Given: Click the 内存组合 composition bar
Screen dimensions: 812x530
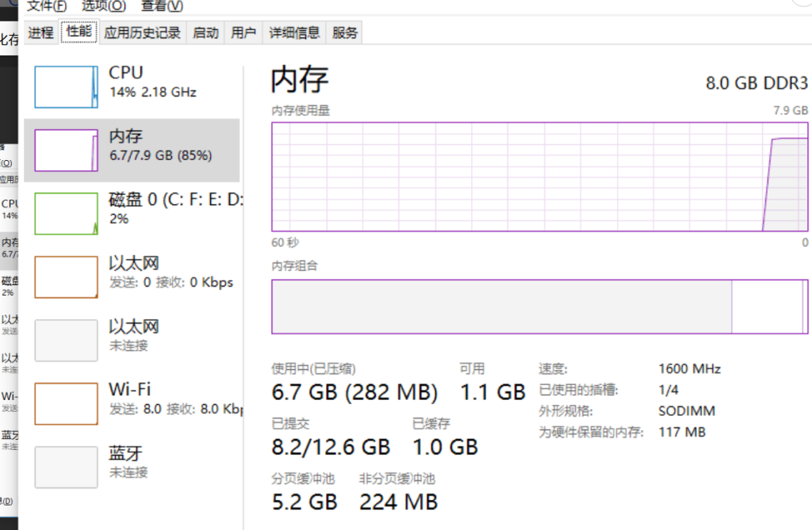Looking at the screenshot, I should coord(539,306).
